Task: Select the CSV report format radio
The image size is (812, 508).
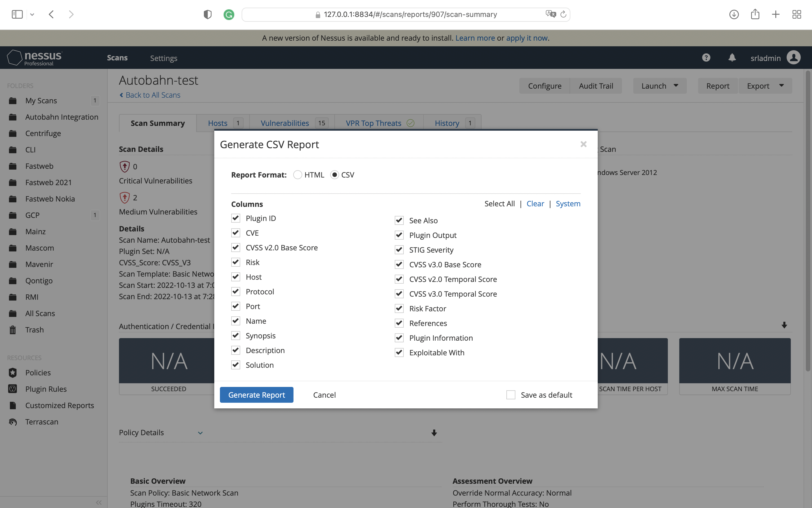Action: point(335,175)
